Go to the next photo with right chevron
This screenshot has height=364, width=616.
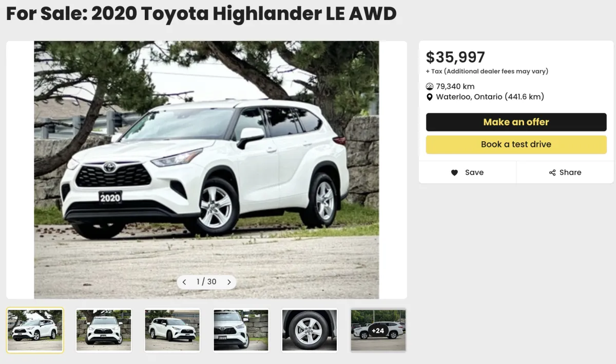[229, 282]
